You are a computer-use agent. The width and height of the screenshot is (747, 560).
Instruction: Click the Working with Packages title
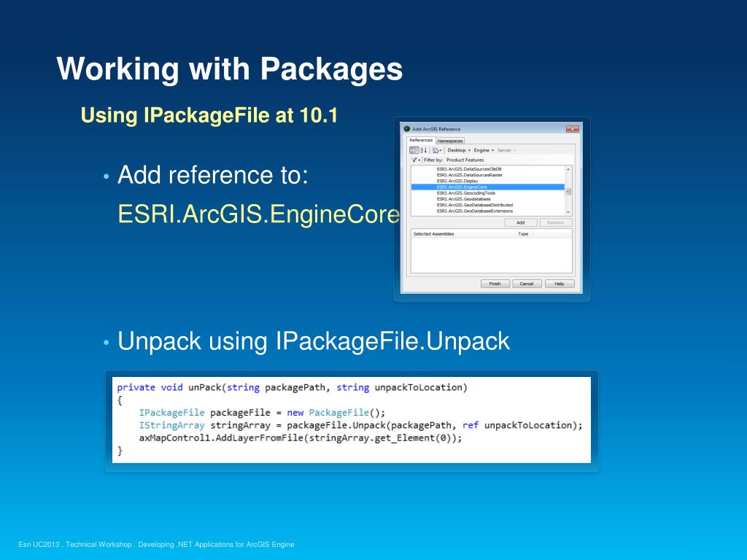230,69
